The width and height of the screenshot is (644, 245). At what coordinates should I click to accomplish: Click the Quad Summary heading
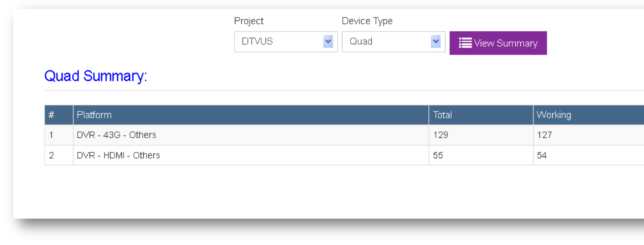96,76
